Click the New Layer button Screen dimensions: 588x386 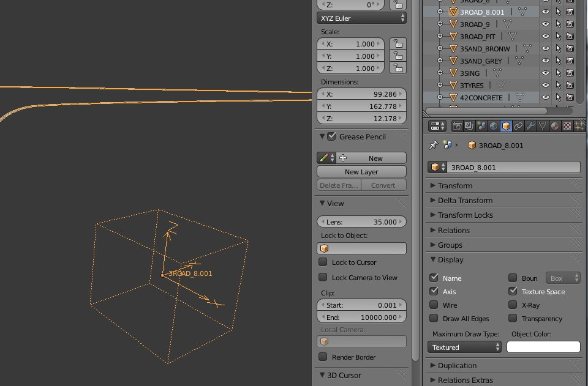tap(361, 171)
